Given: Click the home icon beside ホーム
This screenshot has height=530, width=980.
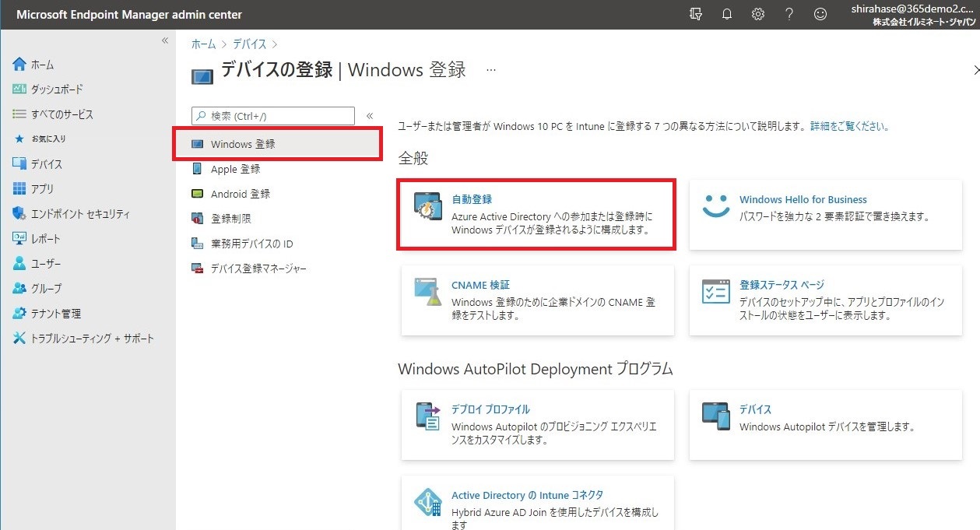Looking at the screenshot, I should (x=19, y=65).
